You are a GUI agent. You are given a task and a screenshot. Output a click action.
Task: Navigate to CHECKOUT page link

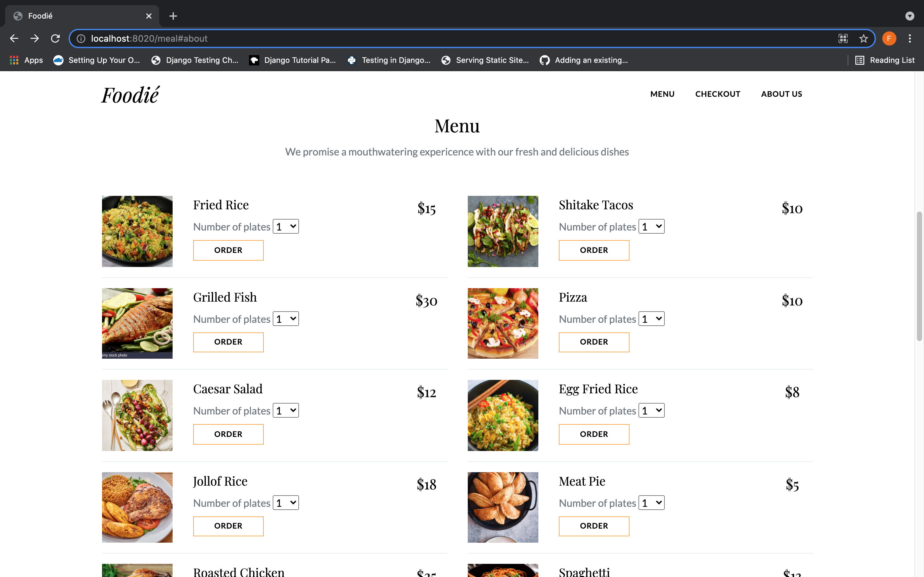coord(718,94)
